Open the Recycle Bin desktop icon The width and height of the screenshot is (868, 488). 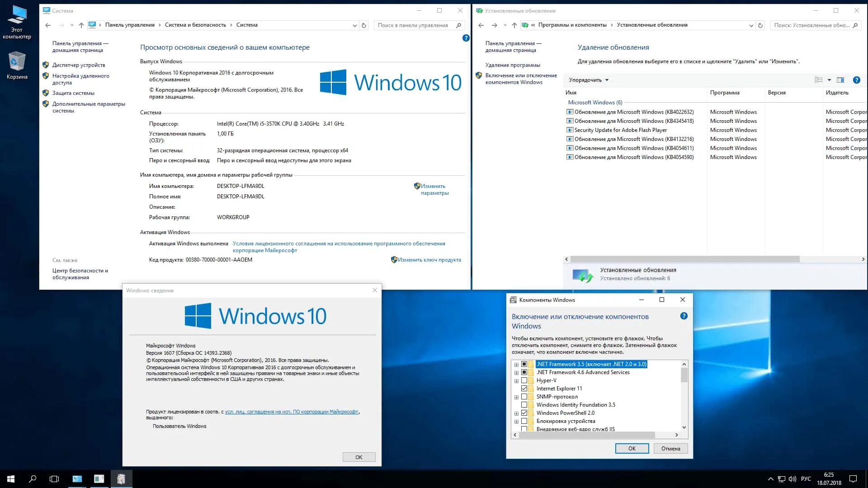17,66
